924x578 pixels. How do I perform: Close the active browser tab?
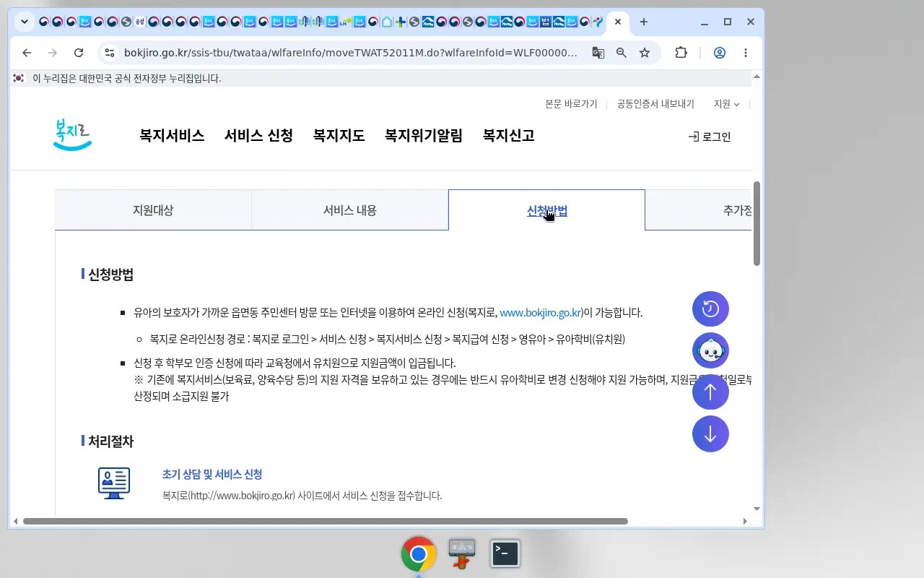(618, 22)
